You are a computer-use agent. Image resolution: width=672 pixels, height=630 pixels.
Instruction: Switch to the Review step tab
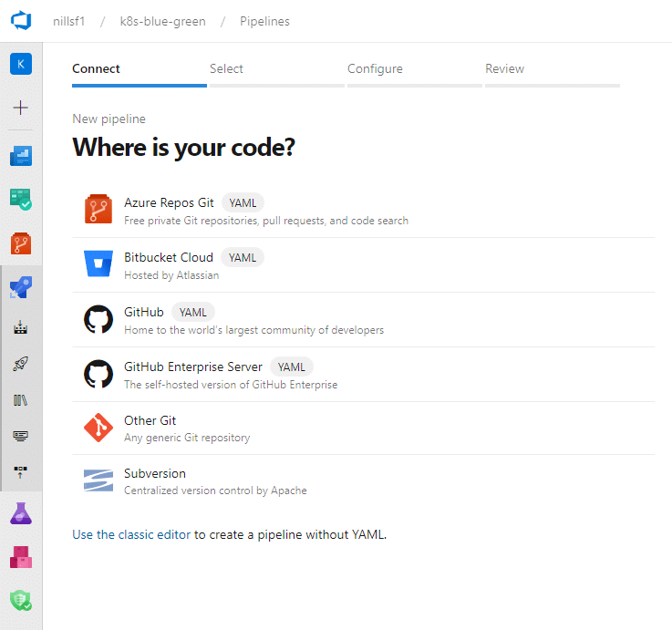click(x=553, y=73)
